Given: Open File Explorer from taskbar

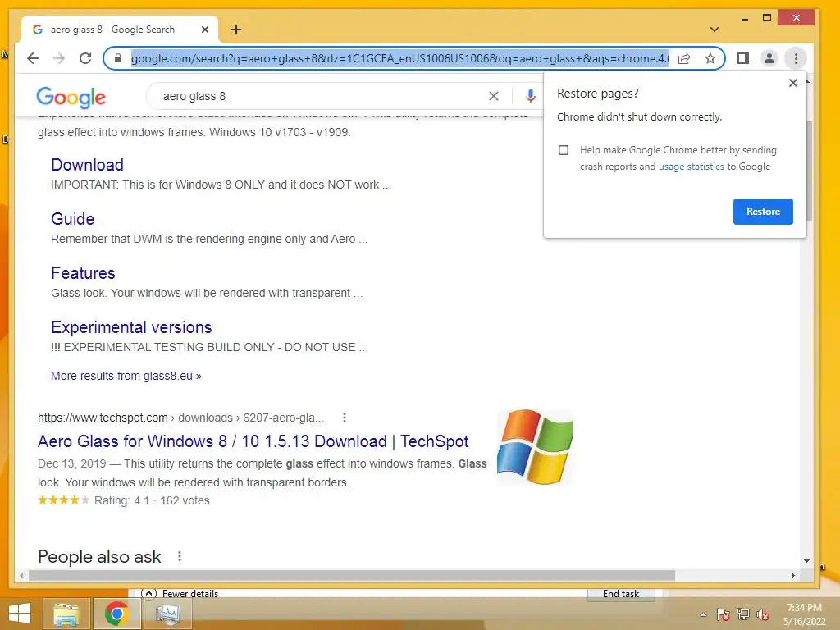Looking at the screenshot, I should pyautogui.click(x=66, y=614).
